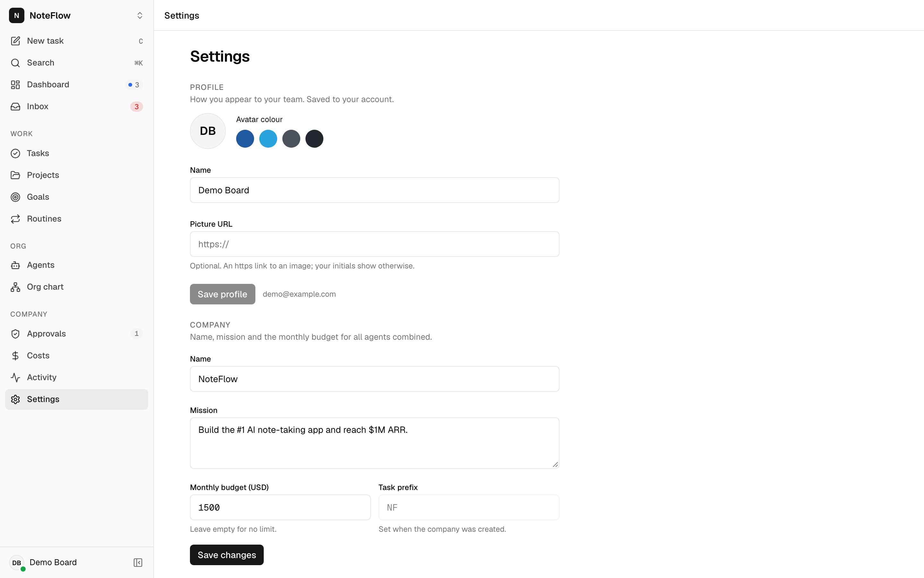Select the Settings sidebar item
This screenshot has width=924, height=578.
click(x=76, y=399)
